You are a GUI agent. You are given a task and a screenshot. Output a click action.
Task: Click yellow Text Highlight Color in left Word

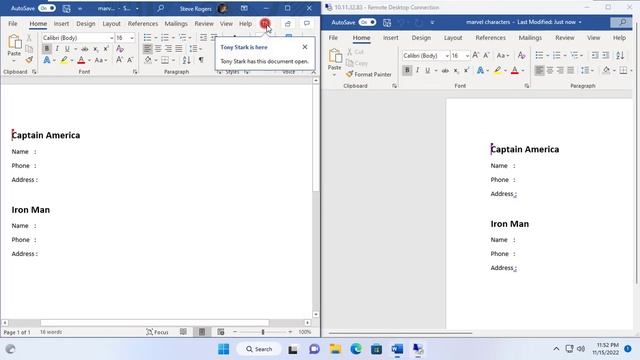[64, 60]
